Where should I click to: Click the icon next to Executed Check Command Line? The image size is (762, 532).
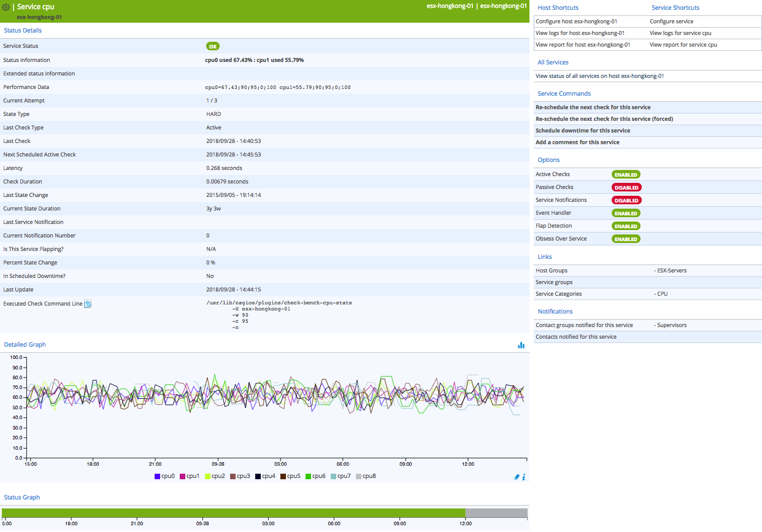[88, 304]
